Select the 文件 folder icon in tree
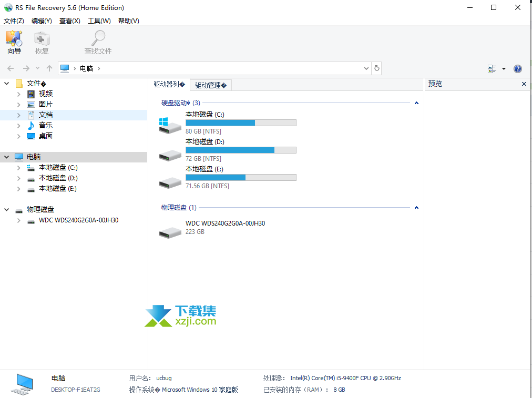The height and width of the screenshot is (398, 532). coord(19,84)
